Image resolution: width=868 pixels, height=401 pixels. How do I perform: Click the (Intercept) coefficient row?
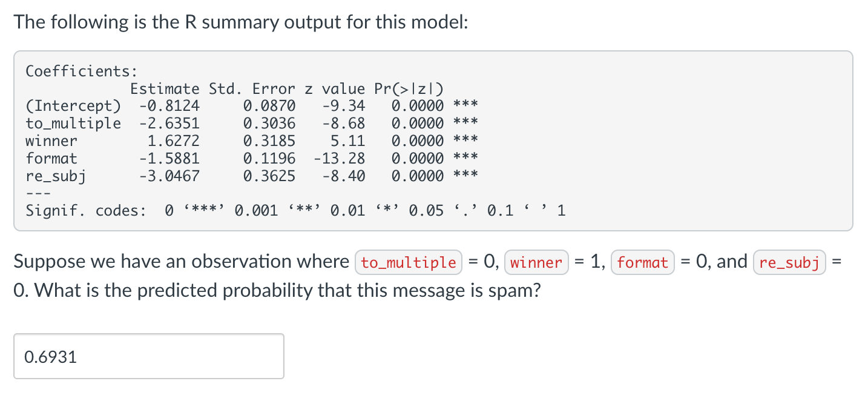point(73,105)
